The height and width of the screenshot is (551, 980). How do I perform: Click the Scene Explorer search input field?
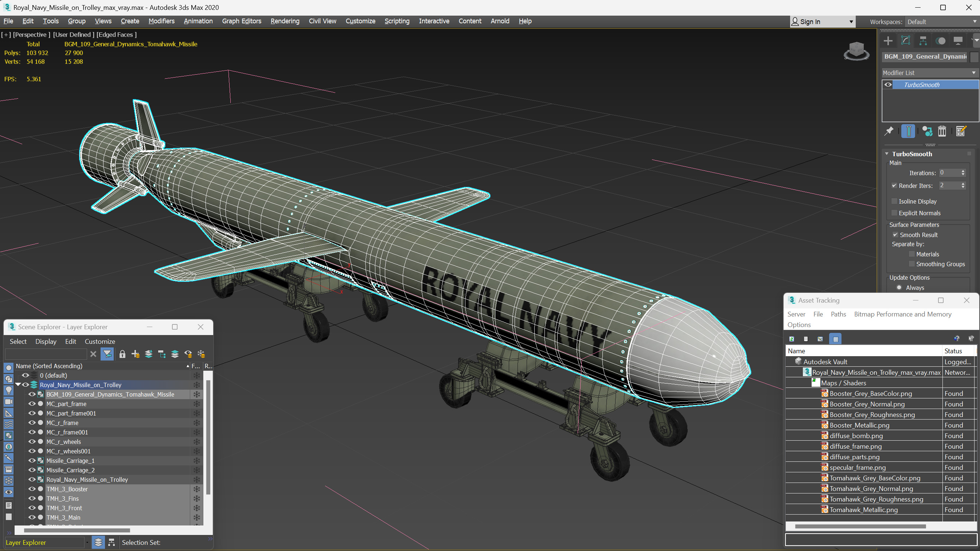click(x=46, y=354)
